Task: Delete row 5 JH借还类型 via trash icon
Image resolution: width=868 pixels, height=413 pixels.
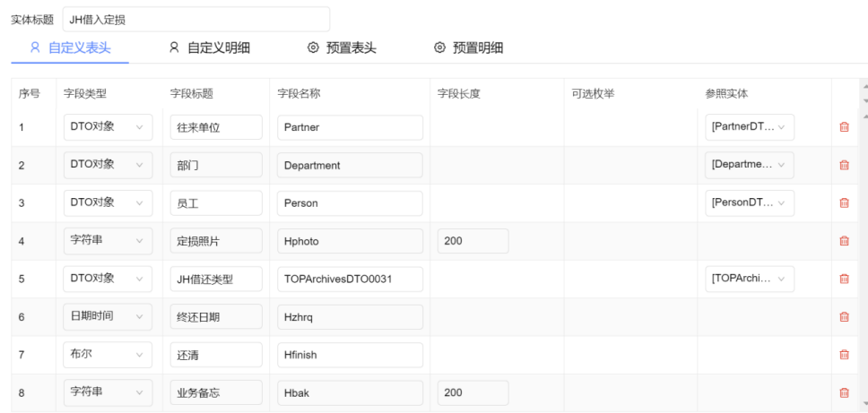Action: (x=844, y=279)
